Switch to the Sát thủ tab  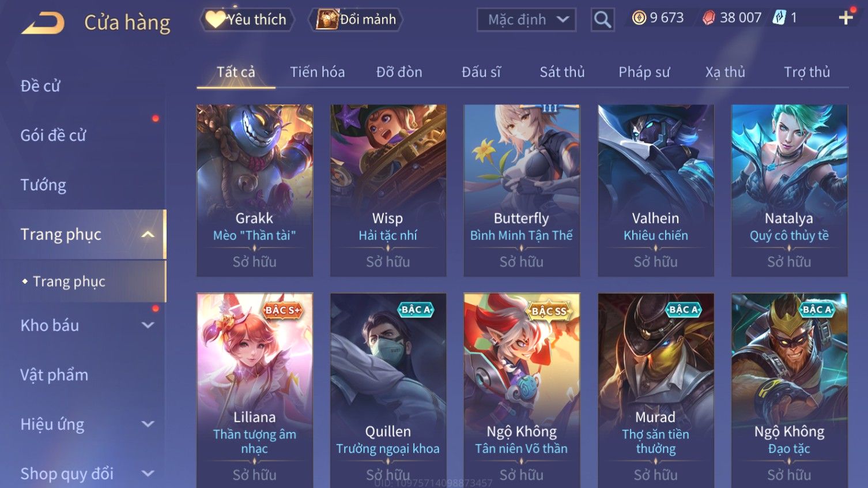[x=562, y=72]
